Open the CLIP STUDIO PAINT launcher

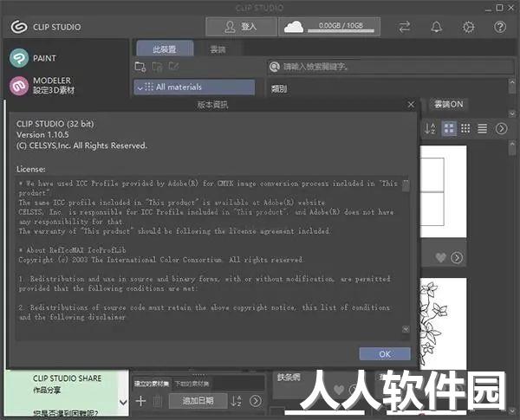click(33, 58)
